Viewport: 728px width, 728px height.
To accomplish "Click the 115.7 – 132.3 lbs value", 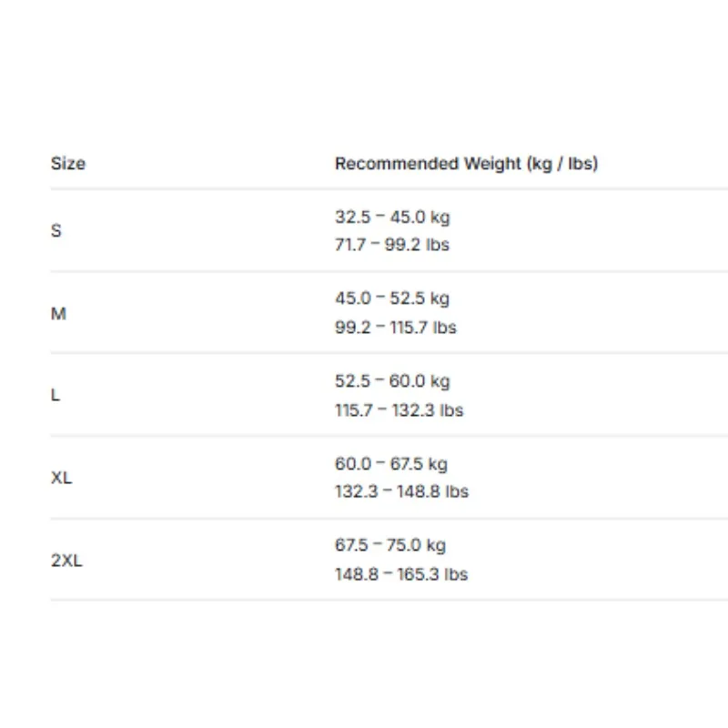I will click(x=399, y=410).
